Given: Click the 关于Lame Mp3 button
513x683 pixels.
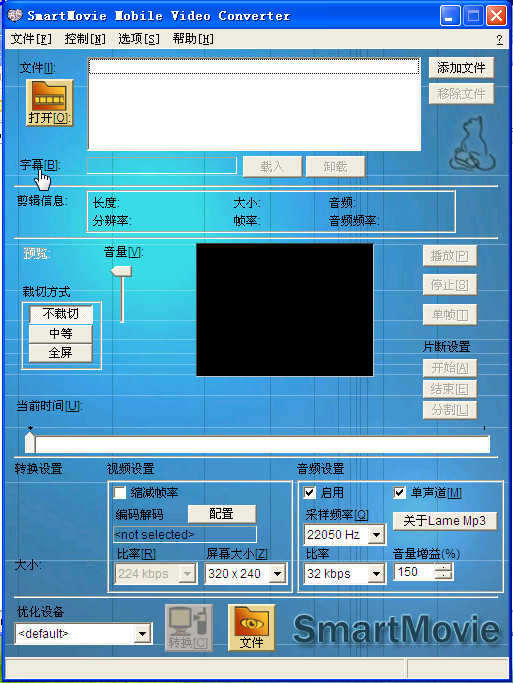Looking at the screenshot, I should click(445, 521).
